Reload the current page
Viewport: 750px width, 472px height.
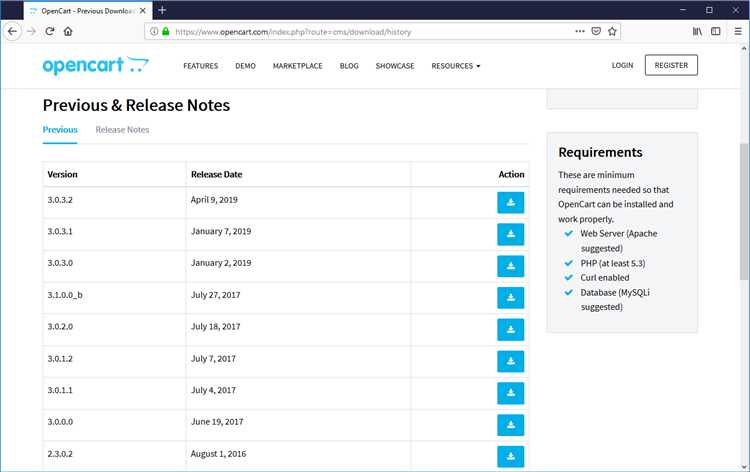tap(50, 32)
